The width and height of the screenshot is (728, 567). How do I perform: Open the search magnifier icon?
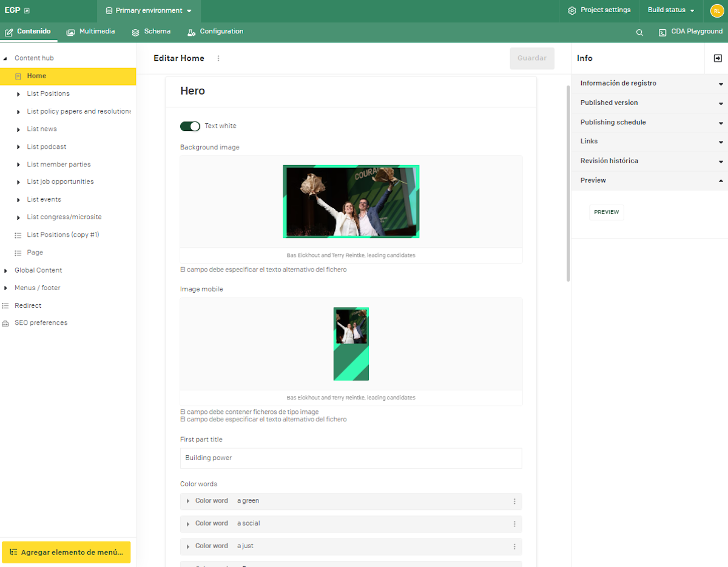click(x=639, y=33)
